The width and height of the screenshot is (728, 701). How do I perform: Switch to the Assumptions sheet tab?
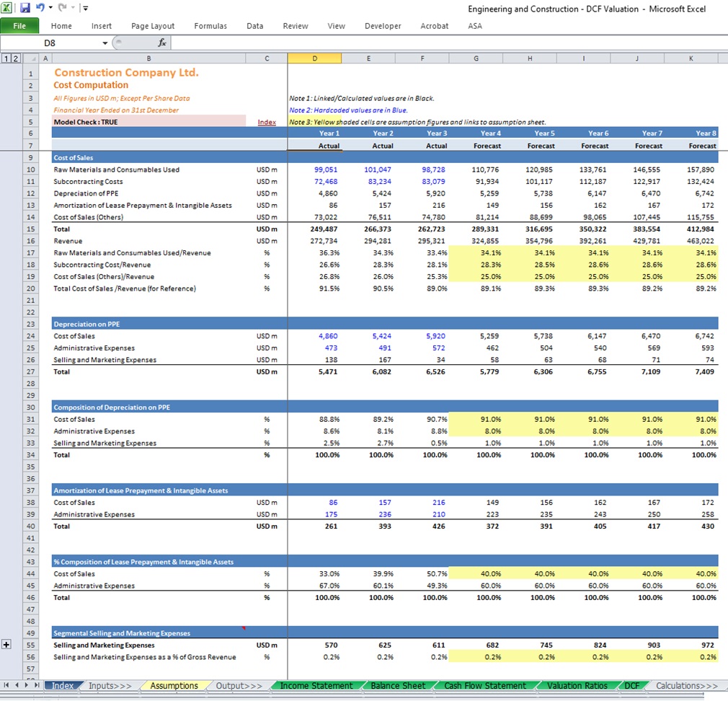174,686
